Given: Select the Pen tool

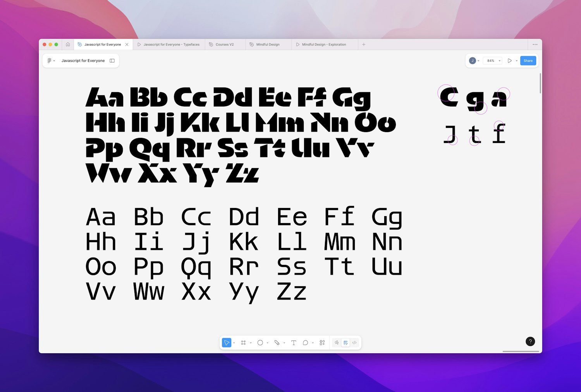Looking at the screenshot, I should click(x=277, y=342).
